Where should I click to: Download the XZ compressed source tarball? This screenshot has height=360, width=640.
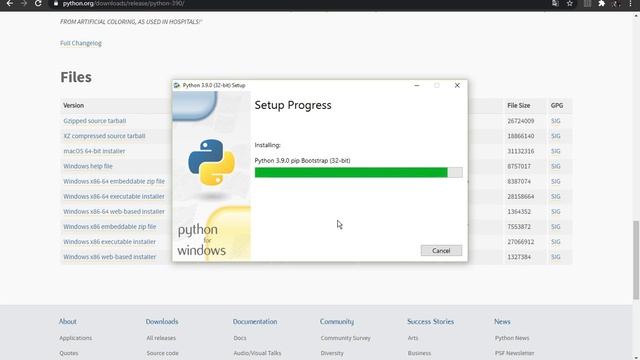pyautogui.click(x=104, y=136)
